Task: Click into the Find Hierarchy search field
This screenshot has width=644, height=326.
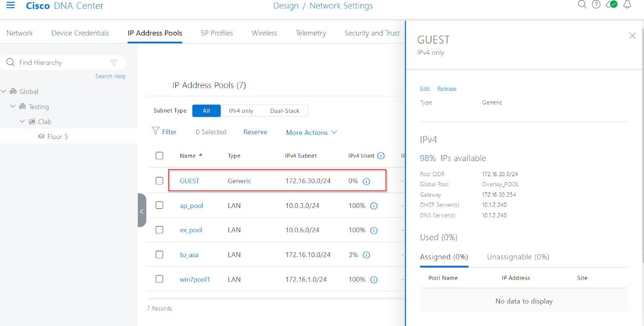Action: click(x=63, y=62)
